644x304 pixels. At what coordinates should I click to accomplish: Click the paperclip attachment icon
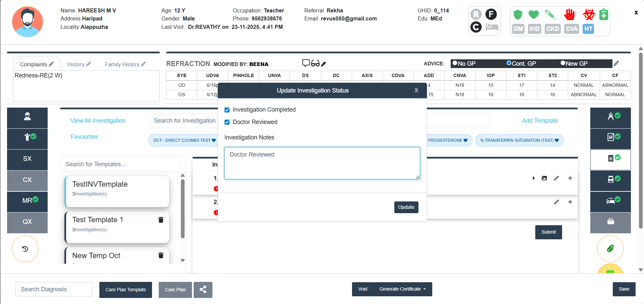(610, 248)
